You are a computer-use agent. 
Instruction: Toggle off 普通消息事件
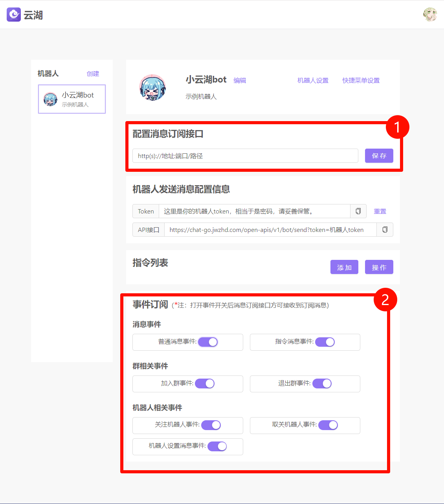(x=208, y=342)
